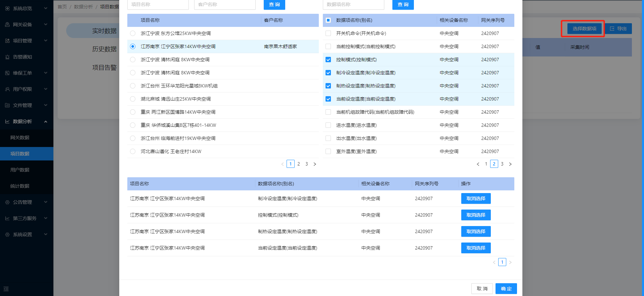Expand the 系统总览 menu chevron
The image size is (644, 296).
pos(46,8)
